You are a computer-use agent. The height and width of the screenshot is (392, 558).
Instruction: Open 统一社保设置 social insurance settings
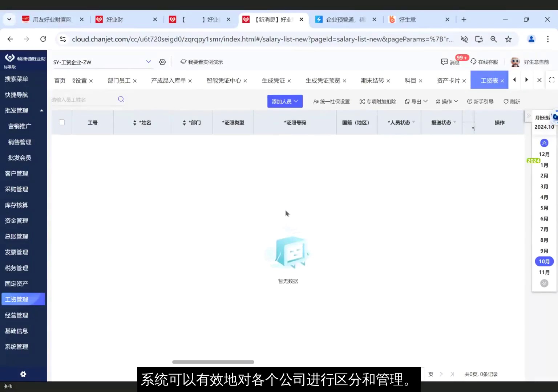point(331,101)
